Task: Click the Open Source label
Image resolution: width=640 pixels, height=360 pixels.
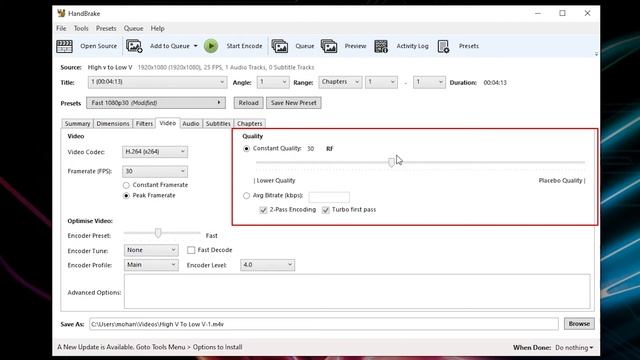Action: (98, 46)
